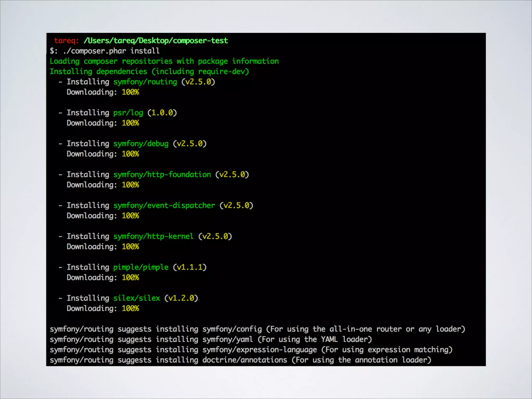Image resolution: width=532 pixels, height=399 pixels.
Task: Click the Installing dependencies line
Action: (149, 72)
